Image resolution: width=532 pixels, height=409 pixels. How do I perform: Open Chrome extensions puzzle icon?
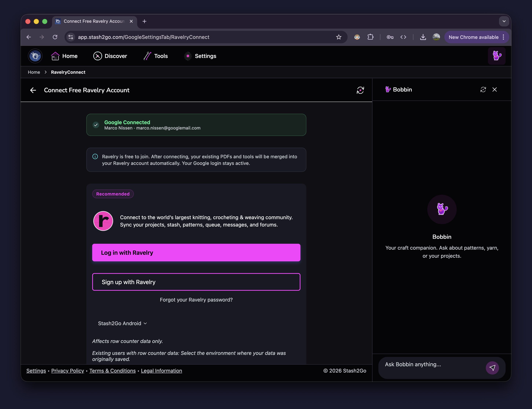click(370, 37)
